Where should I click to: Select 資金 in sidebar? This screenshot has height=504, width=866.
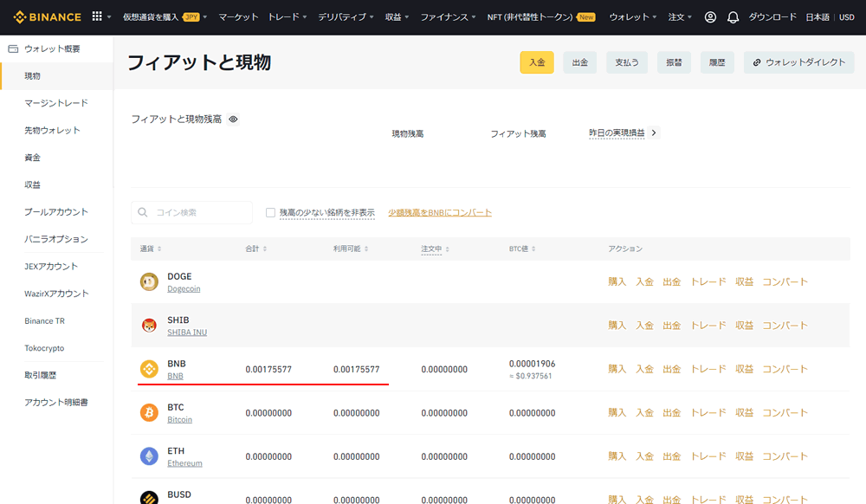pyautogui.click(x=33, y=158)
